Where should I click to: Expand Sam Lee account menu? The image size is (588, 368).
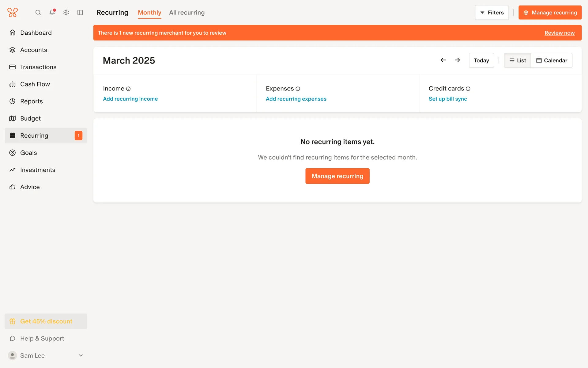[81, 355]
